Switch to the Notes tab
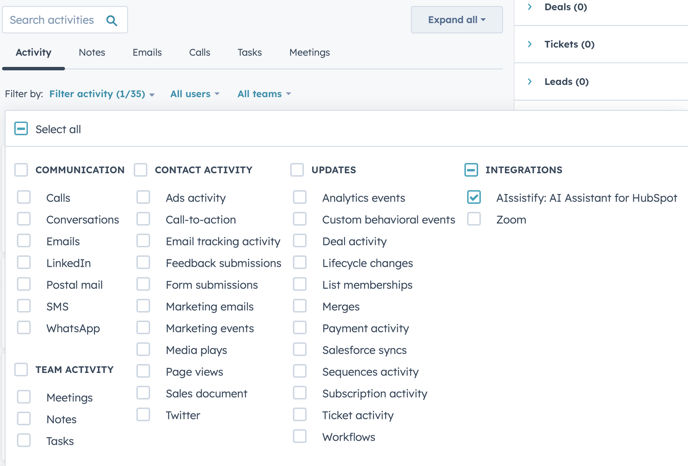The height and width of the screenshot is (466, 688). pyautogui.click(x=92, y=53)
